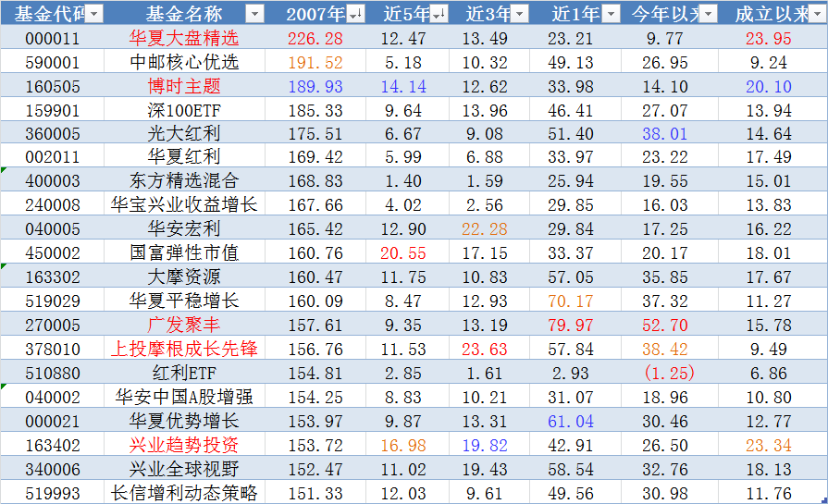Open the 2007年 sorted filter dropdown

[x=356, y=14]
